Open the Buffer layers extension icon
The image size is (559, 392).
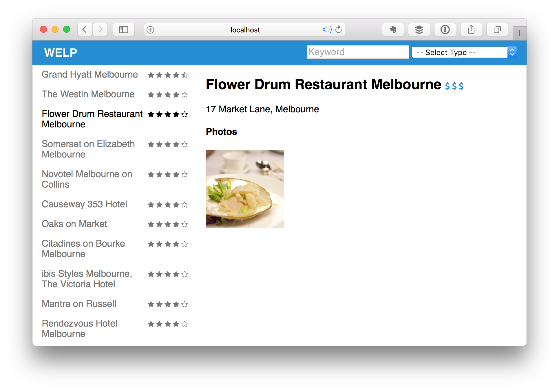point(419,30)
